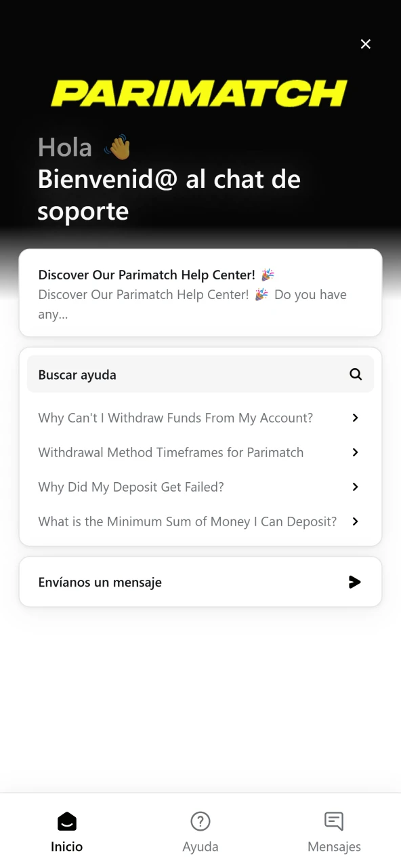Screen dimensions: 401x868
Task: Click the magnifying glass search icon
Action: point(355,374)
